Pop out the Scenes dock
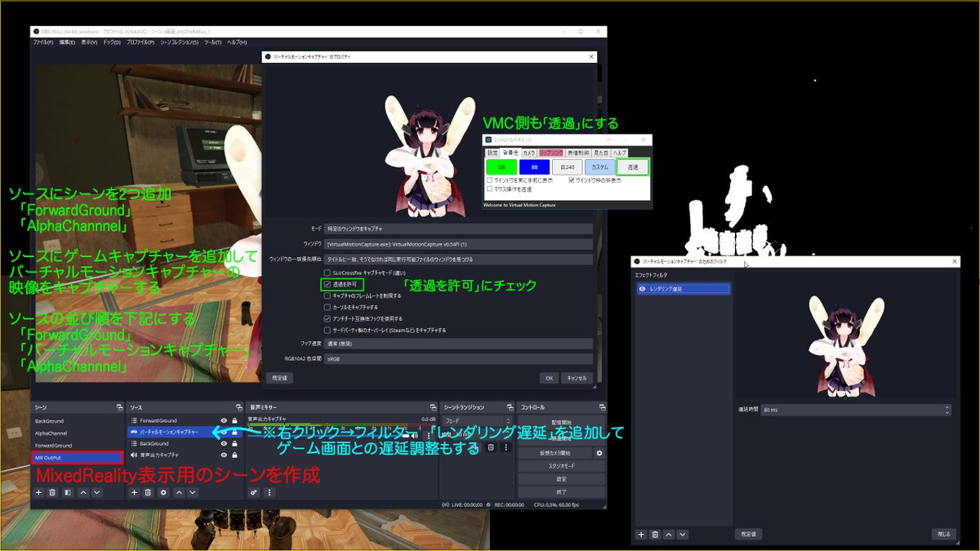980x551 pixels. 120,407
